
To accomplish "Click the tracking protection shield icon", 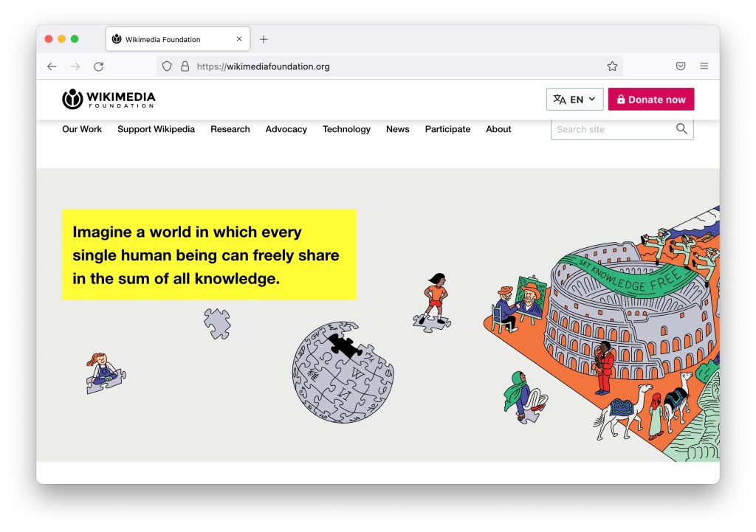I will tap(167, 66).
